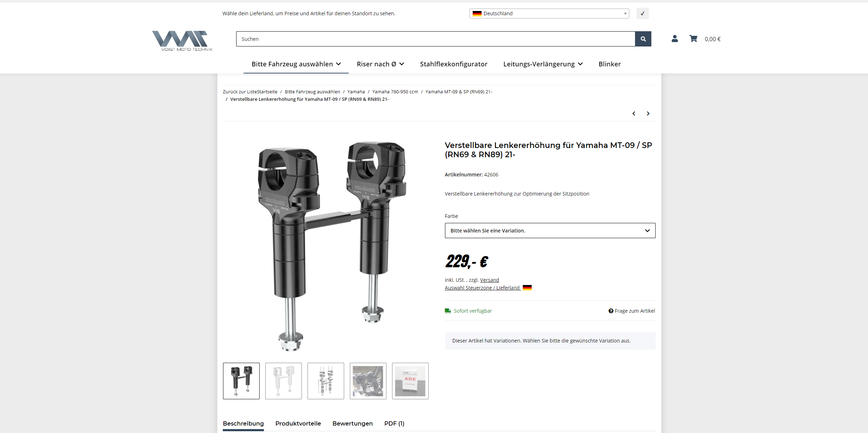This screenshot has width=868, height=433.
Task: Go to next product arrow
Action: (x=648, y=114)
